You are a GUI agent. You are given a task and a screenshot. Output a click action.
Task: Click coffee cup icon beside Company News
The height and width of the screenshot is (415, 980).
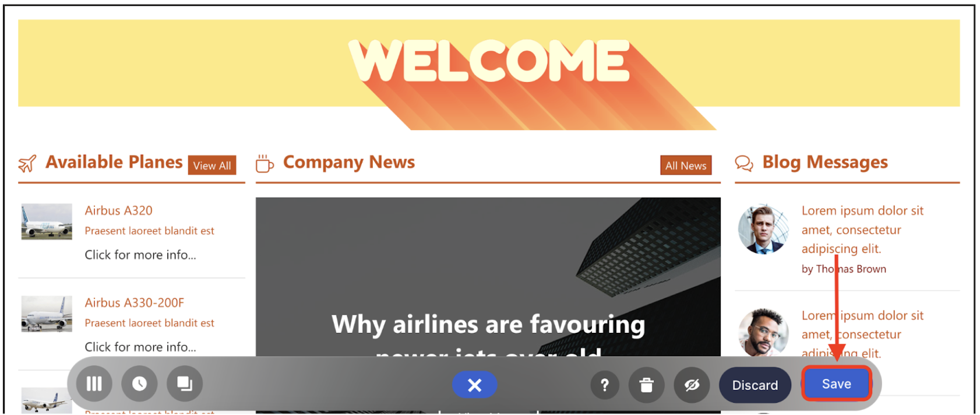click(x=265, y=164)
